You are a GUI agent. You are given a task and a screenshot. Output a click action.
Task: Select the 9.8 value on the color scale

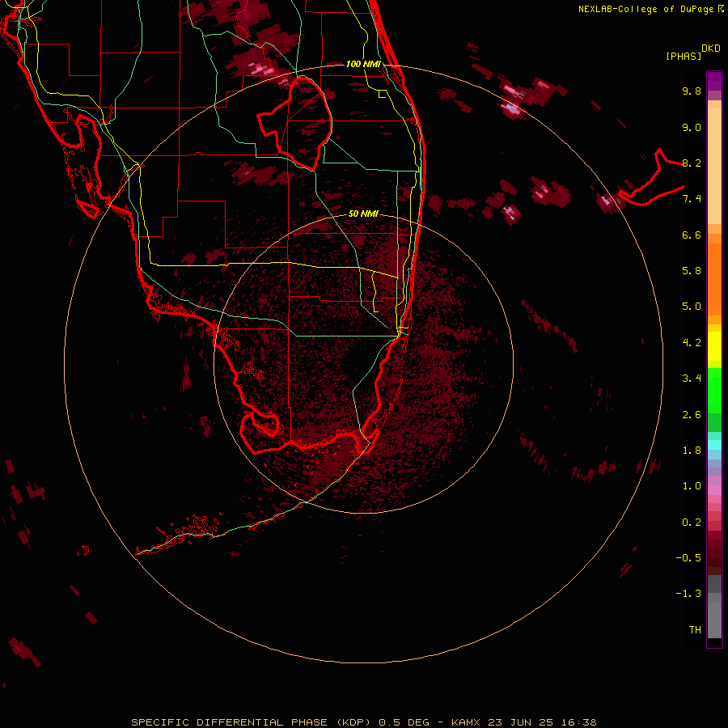tap(692, 91)
